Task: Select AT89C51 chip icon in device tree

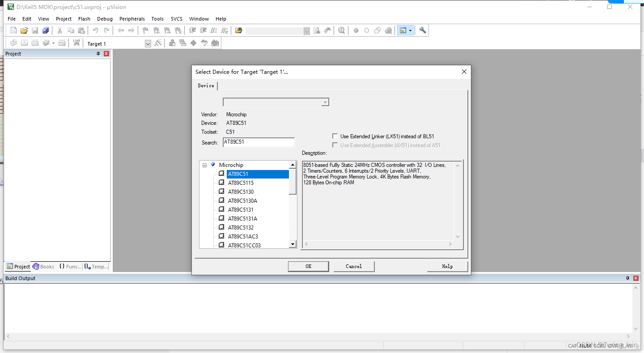Action: click(x=221, y=174)
